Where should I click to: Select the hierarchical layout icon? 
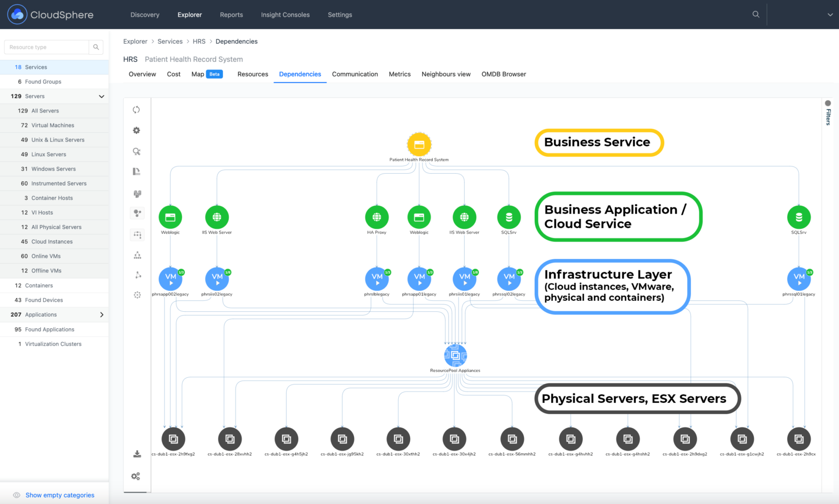[x=137, y=254]
